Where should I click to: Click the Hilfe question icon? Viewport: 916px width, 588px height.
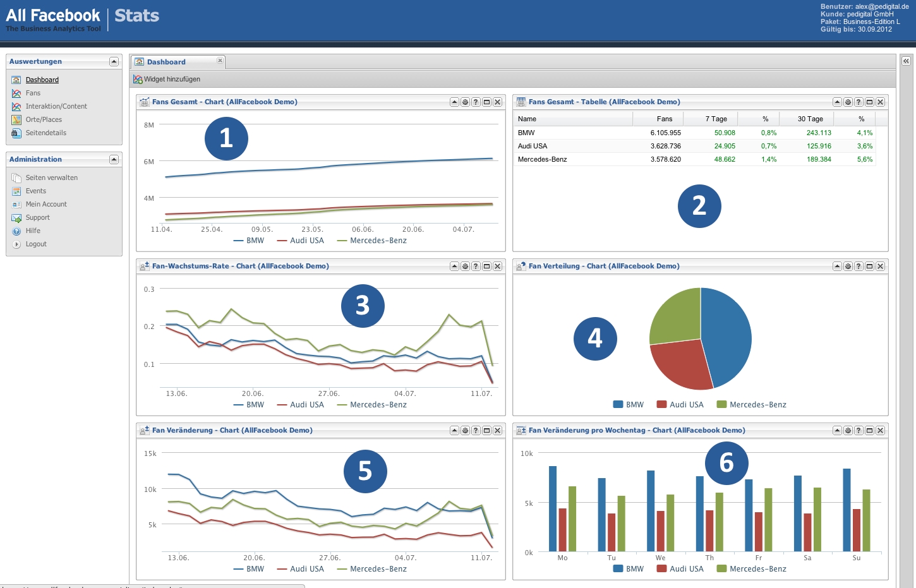pos(16,231)
